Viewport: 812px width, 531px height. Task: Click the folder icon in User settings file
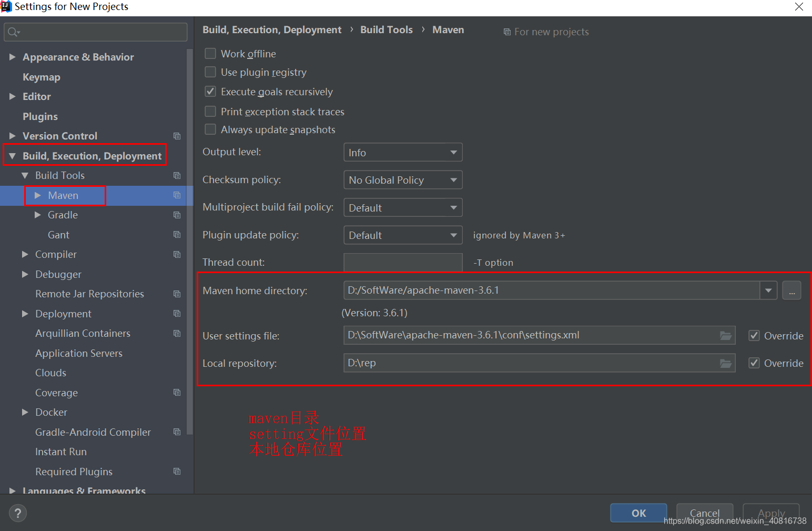tap(726, 336)
